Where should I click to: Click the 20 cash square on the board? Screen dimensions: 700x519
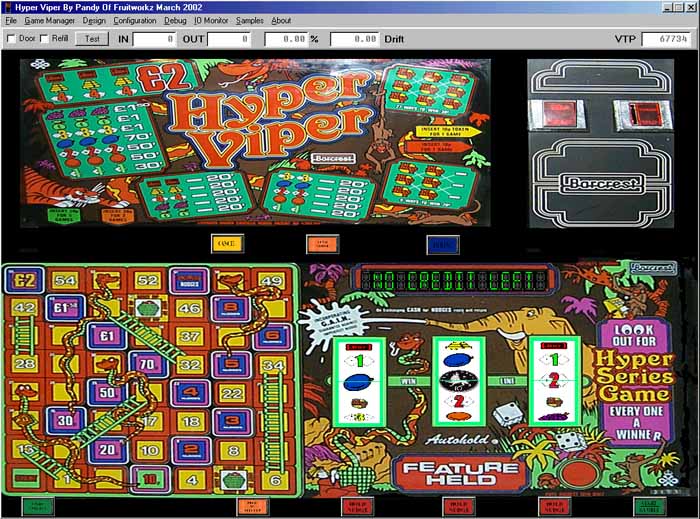(106, 450)
